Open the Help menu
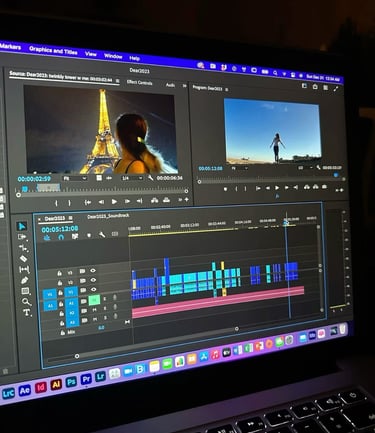 134,58
